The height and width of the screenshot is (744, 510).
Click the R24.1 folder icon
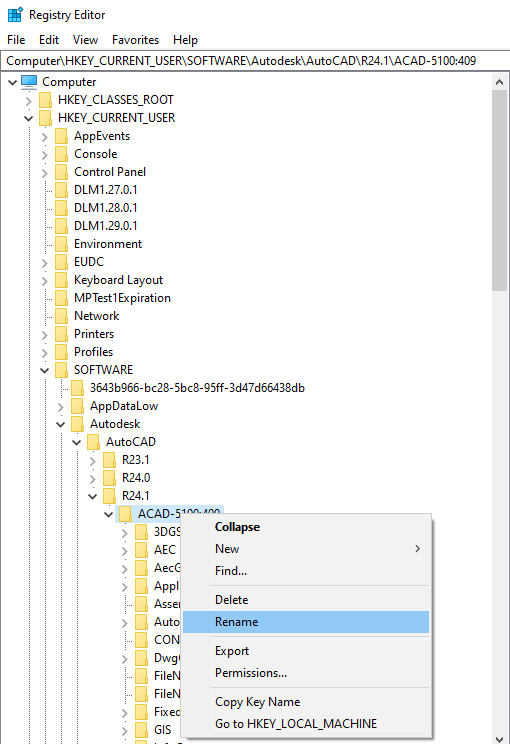(110, 497)
